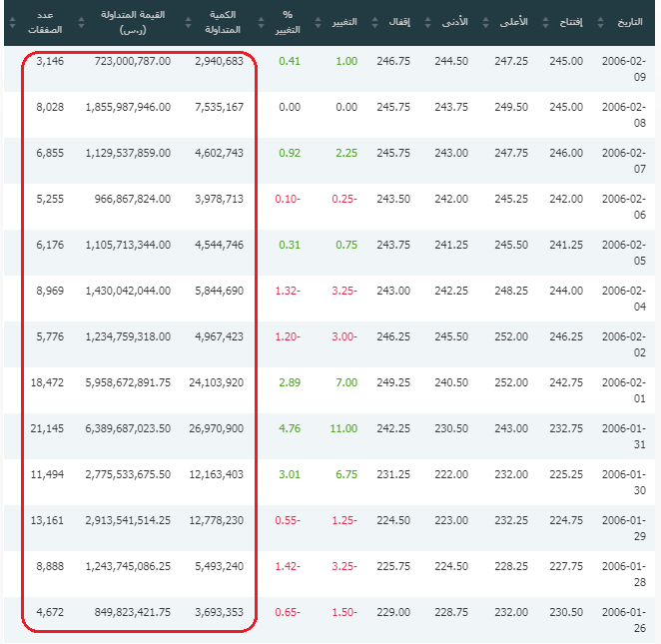Select the date cell 2006-02-04
661x644 pixels.
point(623,299)
